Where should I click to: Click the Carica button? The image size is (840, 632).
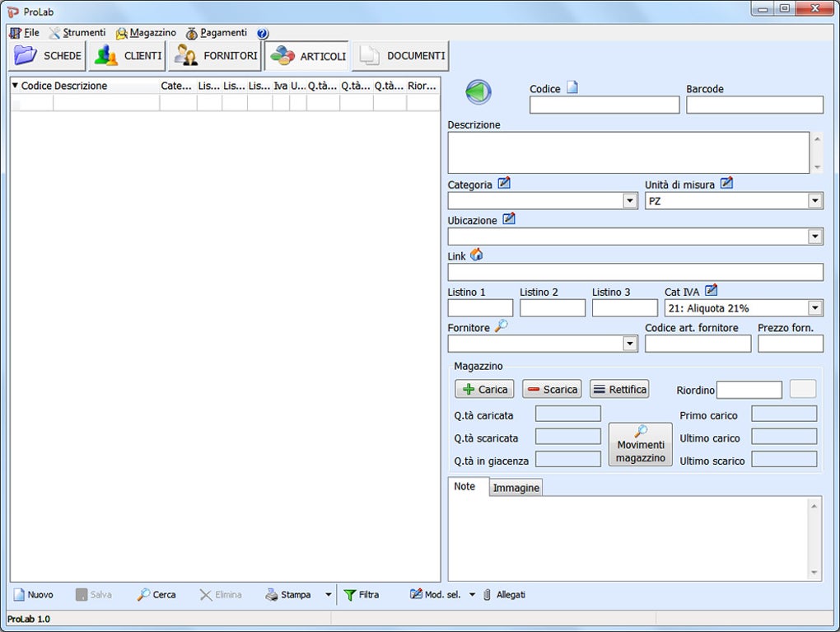(485, 389)
